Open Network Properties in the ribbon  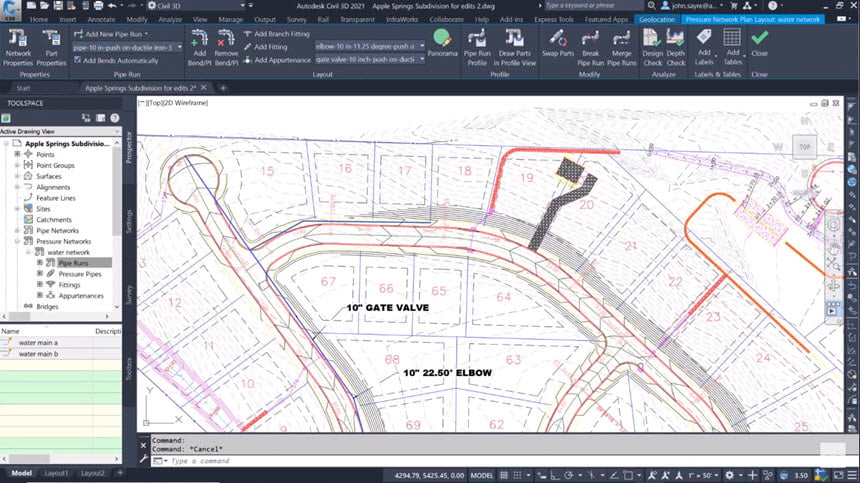point(18,48)
